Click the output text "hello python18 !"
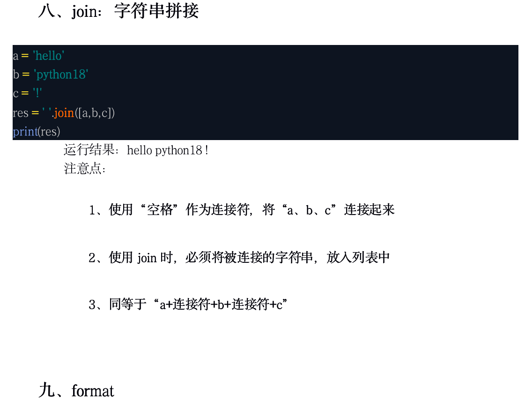Image resolution: width=532 pixels, height=416 pixels. point(168,150)
